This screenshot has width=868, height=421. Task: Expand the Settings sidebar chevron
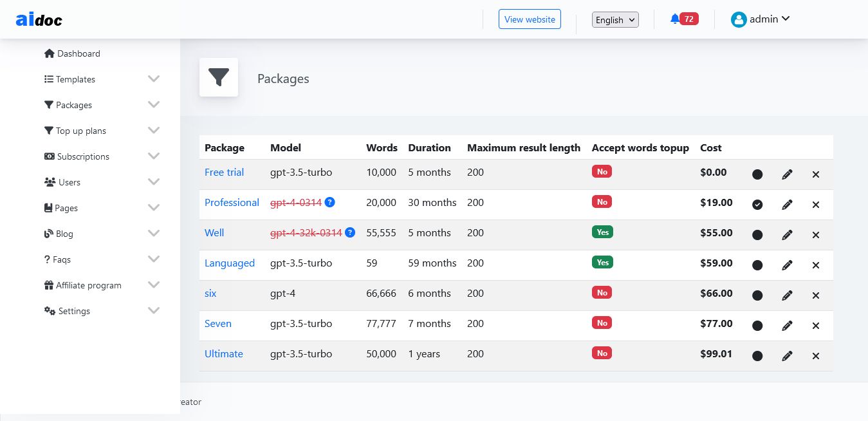point(154,310)
